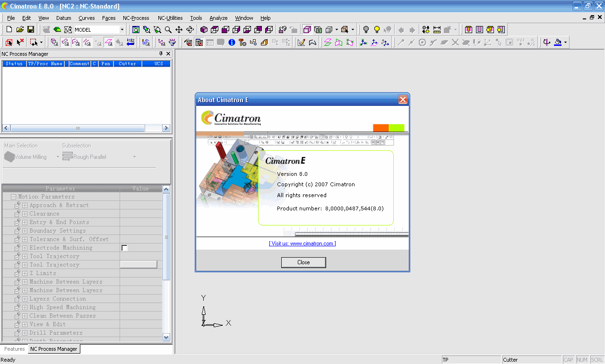Open the paint bucket color dropdown arrow
This screenshot has height=364, width=605.
coord(565,42)
